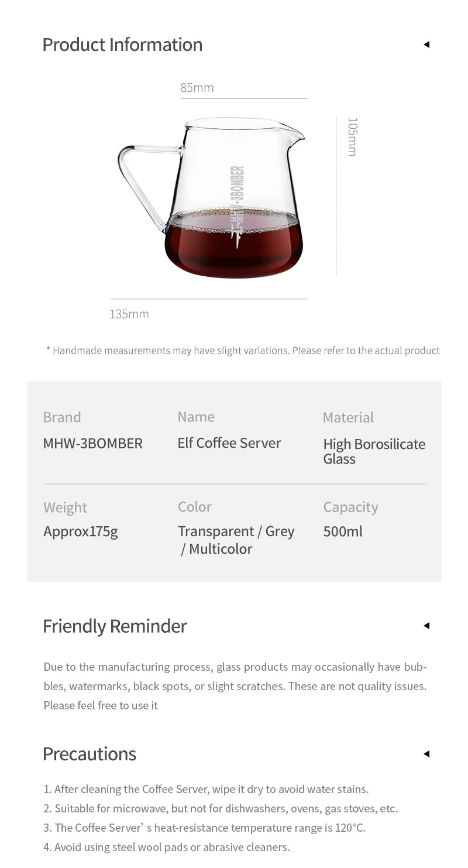Click the Friendly Reminder heading
Screen dimensions: 468x868
pyautogui.click(x=115, y=626)
